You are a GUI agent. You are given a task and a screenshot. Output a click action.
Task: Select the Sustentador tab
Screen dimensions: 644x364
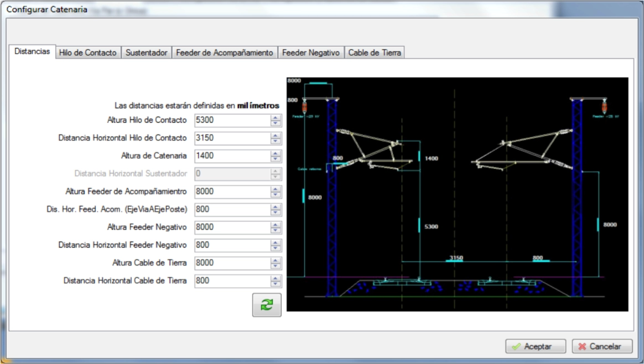point(147,53)
